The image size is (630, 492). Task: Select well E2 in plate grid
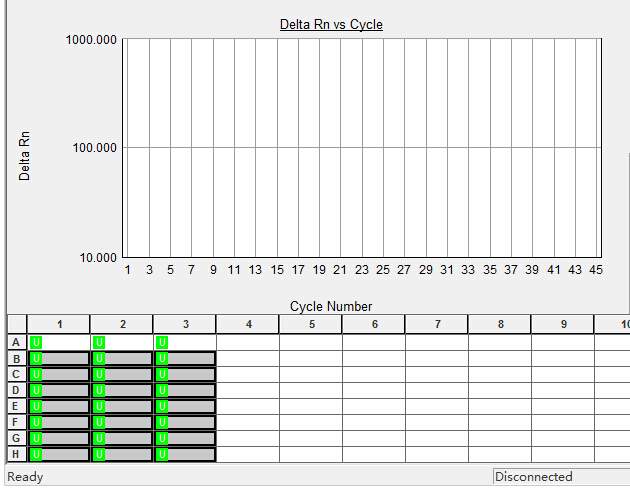(x=122, y=406)
